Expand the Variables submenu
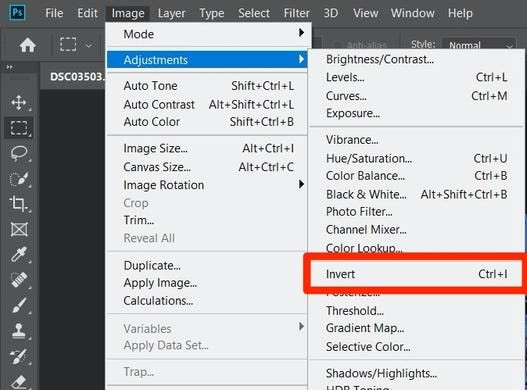The image size is (527, 390). coord(207,328)
